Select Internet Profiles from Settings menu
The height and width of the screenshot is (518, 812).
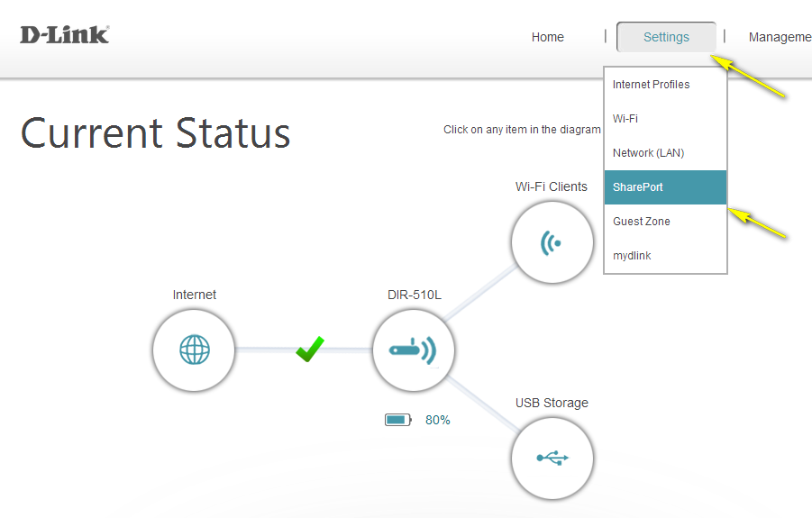(652, 85)
